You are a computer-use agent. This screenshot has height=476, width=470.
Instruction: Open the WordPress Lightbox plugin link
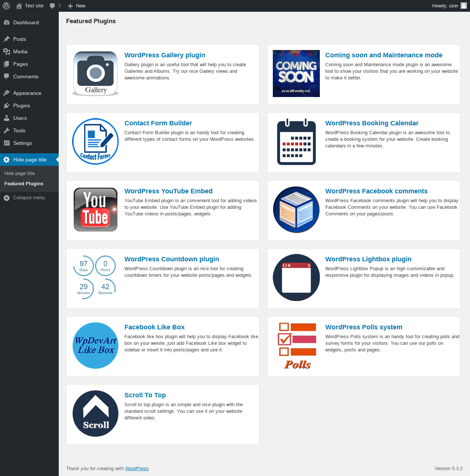[368, 259]
